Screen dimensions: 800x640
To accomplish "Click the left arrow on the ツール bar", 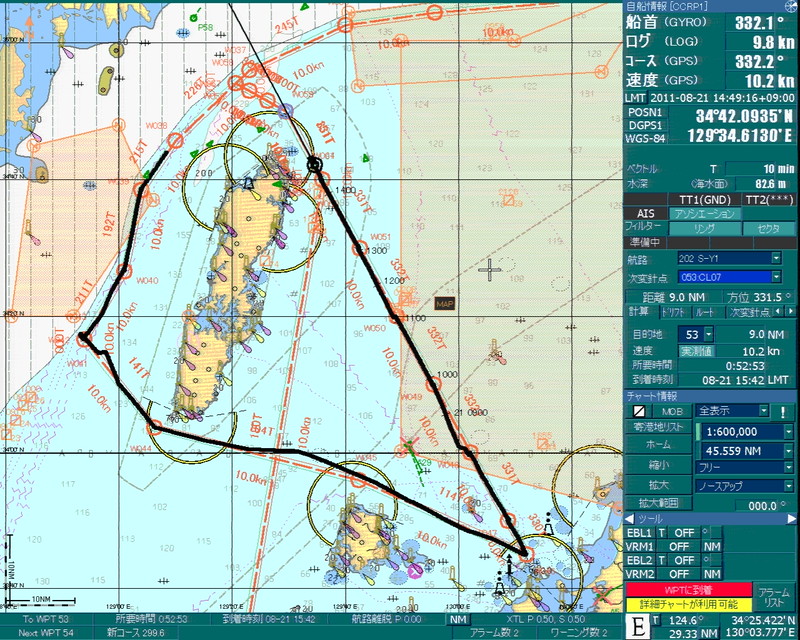I will [628, 519].
